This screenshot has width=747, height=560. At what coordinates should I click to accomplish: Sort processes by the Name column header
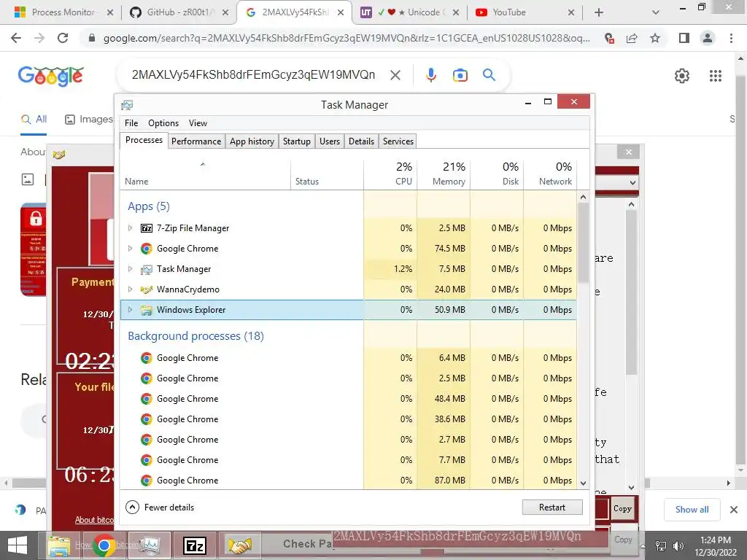coord(205,174)
